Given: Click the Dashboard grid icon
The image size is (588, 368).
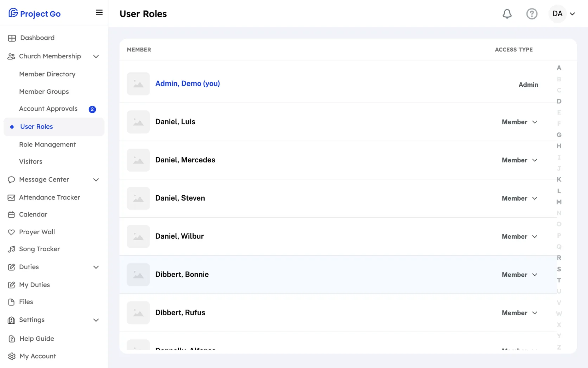Looking at the screenshot, I should [12, 38].
